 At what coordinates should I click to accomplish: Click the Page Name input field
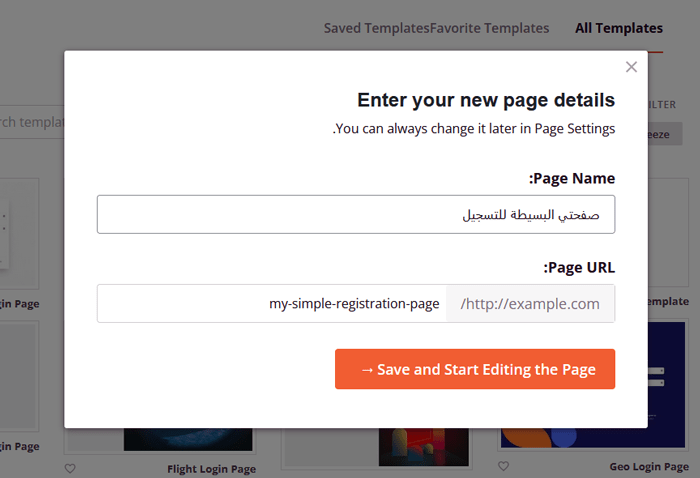(x=356, y=215)
